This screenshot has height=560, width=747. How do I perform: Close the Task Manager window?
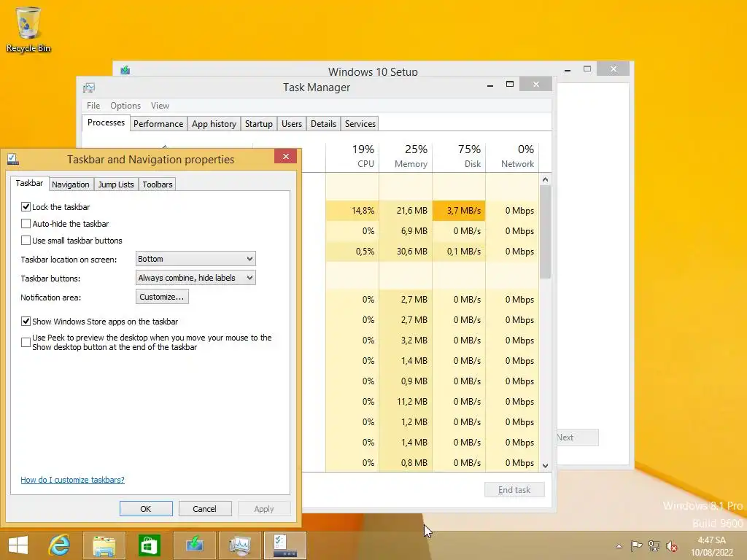pos(536,85)
